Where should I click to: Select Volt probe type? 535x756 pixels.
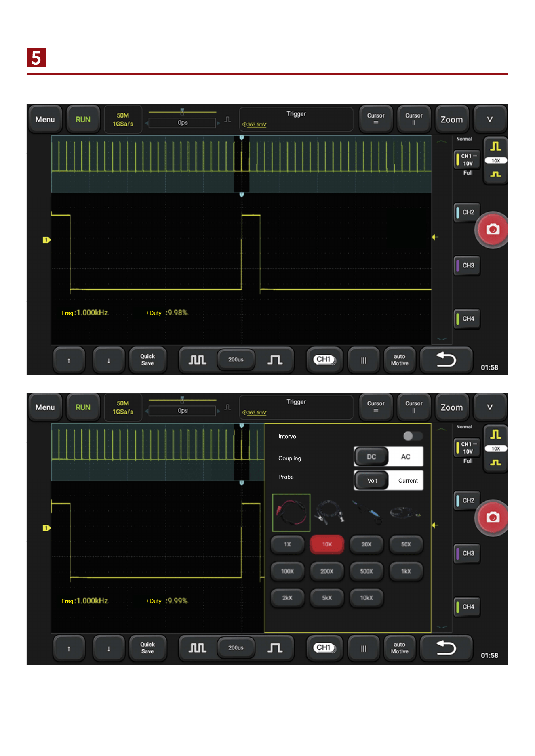point(372,481)
